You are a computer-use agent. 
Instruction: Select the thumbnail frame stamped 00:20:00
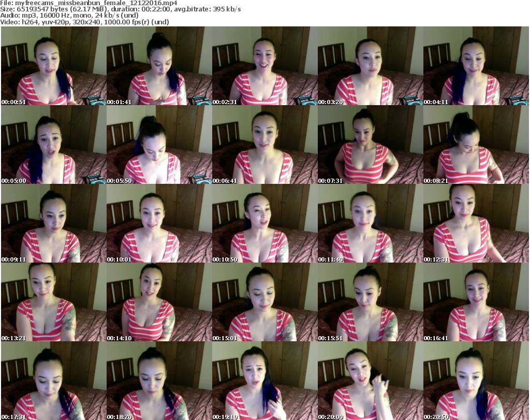click(x=371, y=381)
